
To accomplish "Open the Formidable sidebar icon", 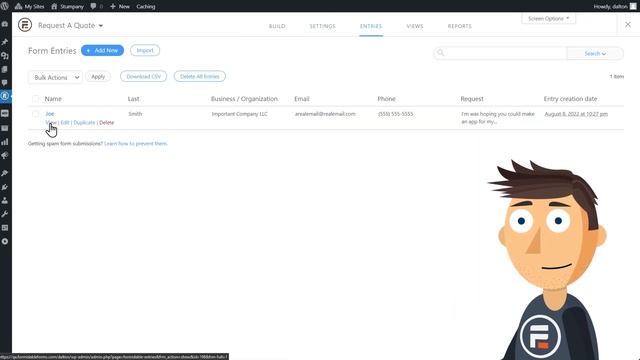I will 5,96.
